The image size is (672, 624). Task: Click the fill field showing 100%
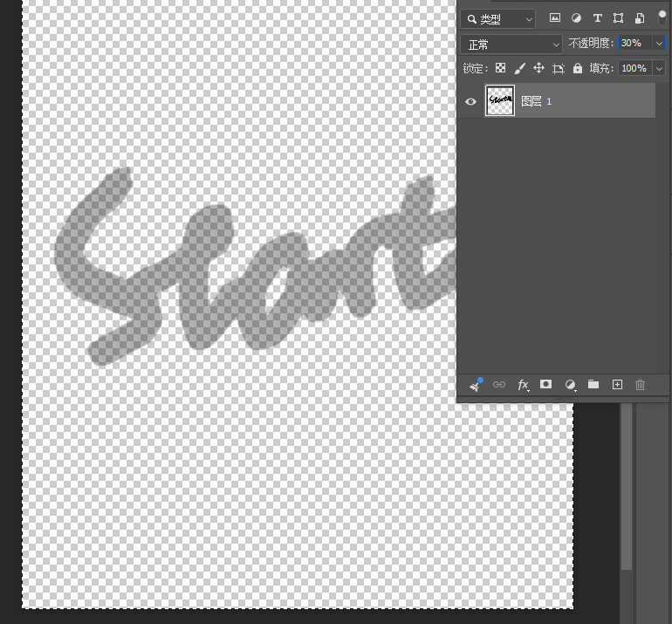[635, 68]
